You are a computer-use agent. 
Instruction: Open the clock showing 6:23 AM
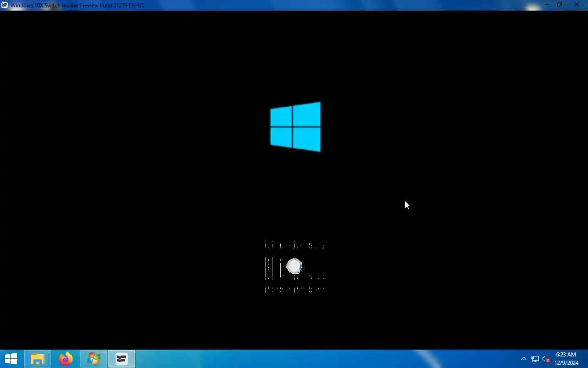click(566, 359)
